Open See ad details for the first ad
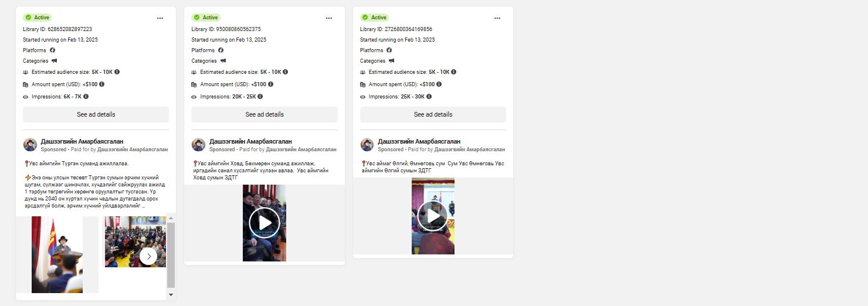 click(x=96, y=114)
